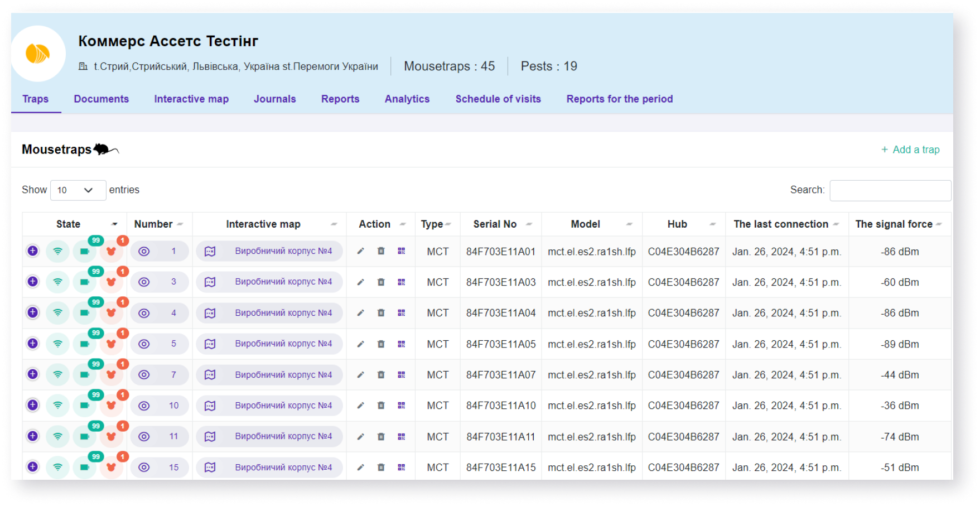Click the map icon in trap 11 row
This screenshot has width=980, height=506.
coord(210,437)
